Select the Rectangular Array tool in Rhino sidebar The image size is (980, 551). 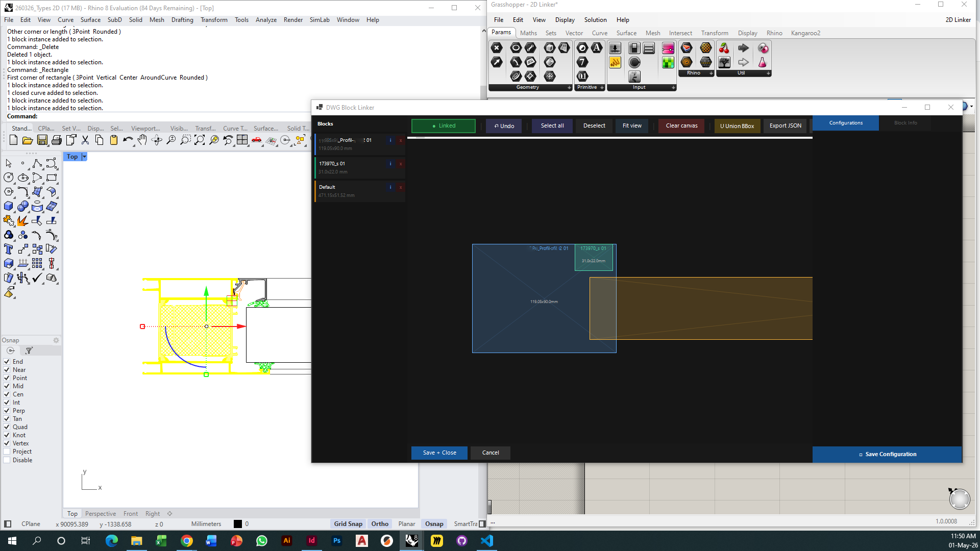[37, 263]
